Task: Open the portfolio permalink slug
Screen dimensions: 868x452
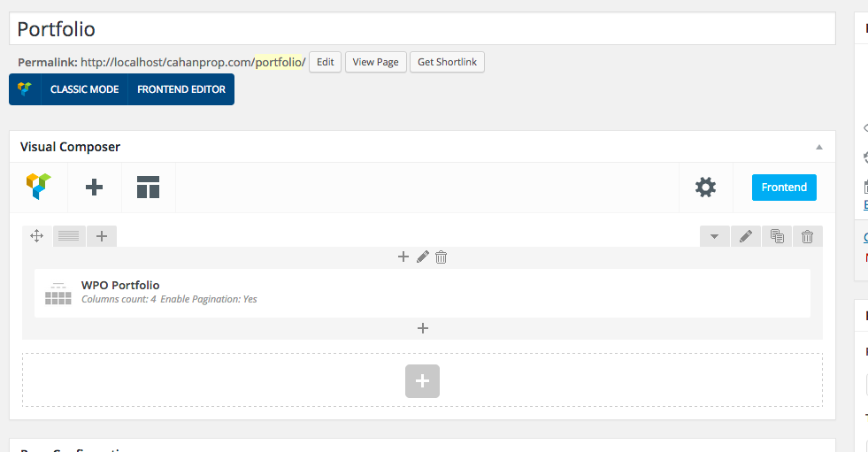Action: point(279,62)
